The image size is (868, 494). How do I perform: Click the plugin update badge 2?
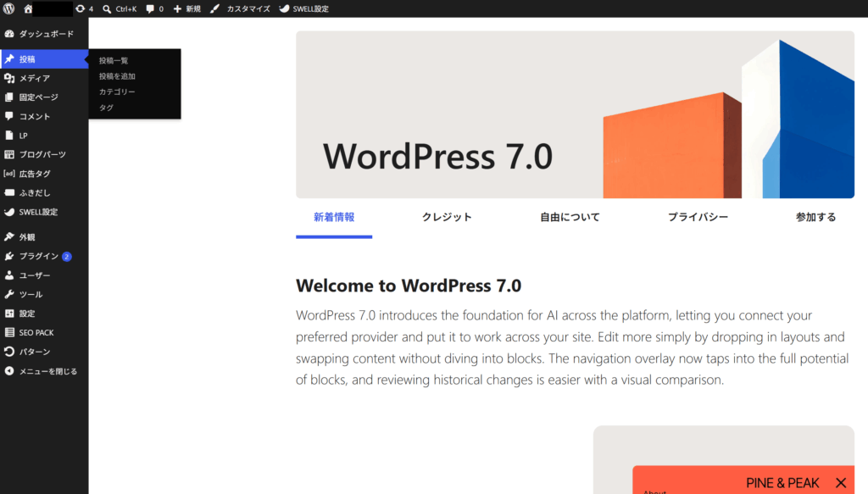pyautogui.click(x=67, y=256)
